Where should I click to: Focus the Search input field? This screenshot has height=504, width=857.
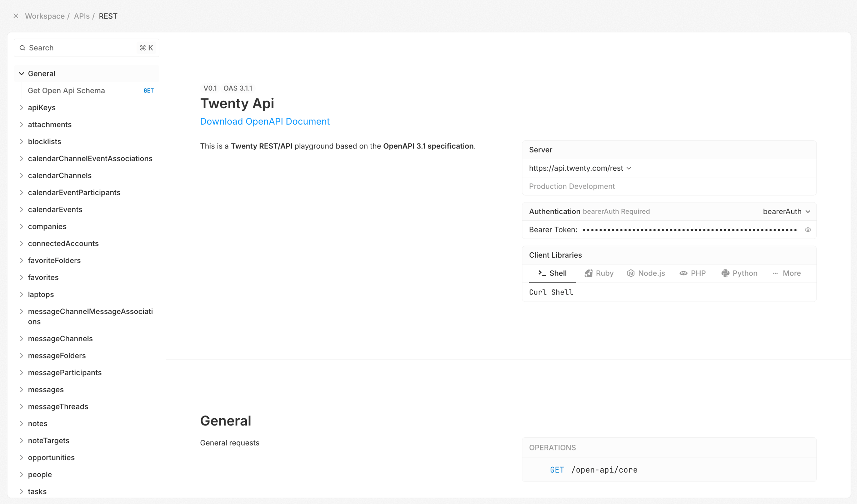tap(86, 48)
